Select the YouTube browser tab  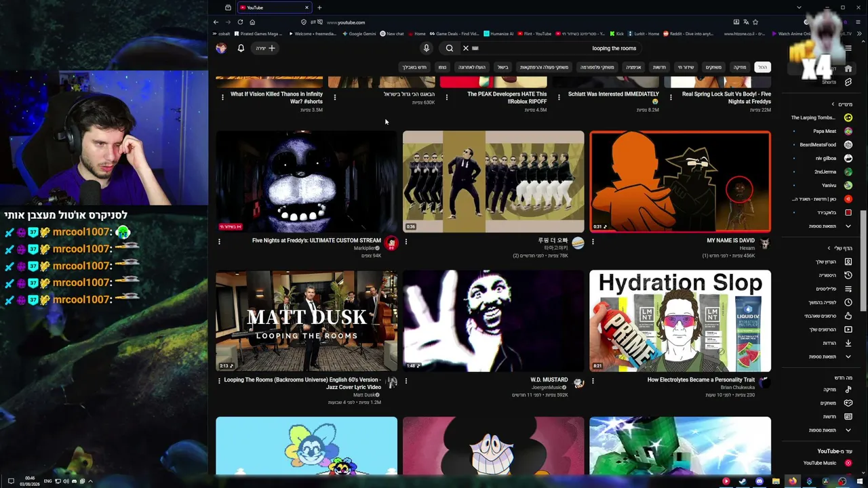point(274,7)
